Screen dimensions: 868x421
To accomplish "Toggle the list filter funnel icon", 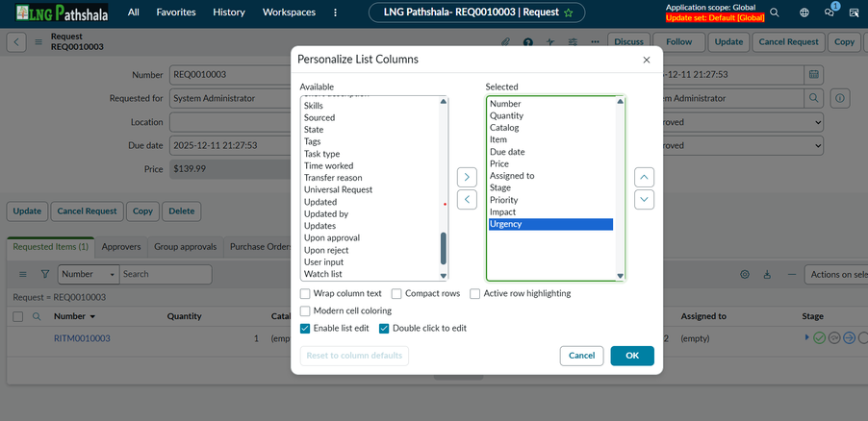I will 45,274.
